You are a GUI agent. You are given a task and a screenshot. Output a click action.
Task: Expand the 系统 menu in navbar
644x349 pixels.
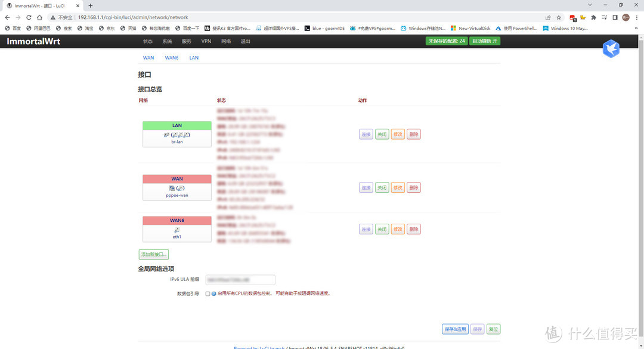click(167, 41)
